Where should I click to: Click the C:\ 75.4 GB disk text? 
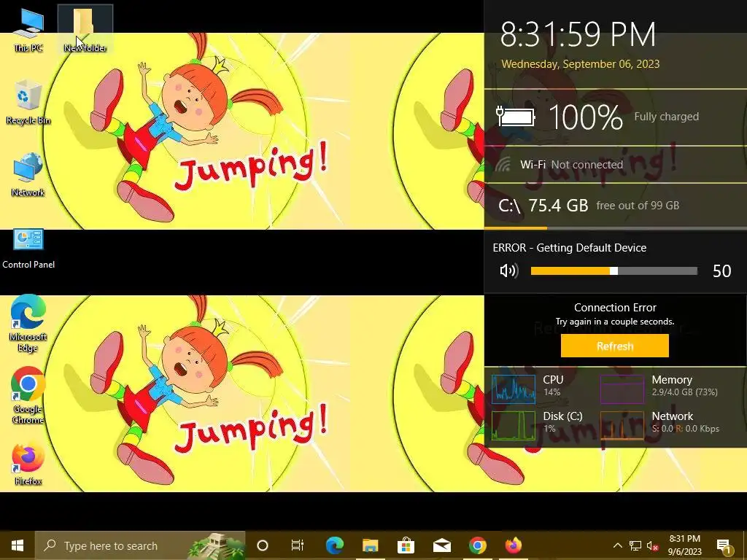(x=543, y=206)
